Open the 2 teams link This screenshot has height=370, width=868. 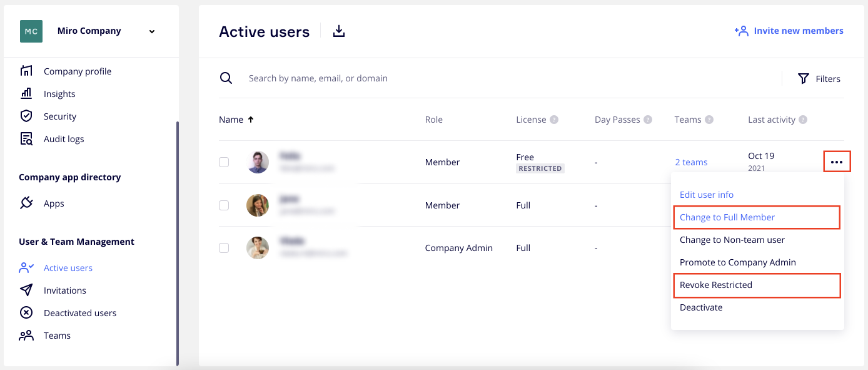[691, 162]
